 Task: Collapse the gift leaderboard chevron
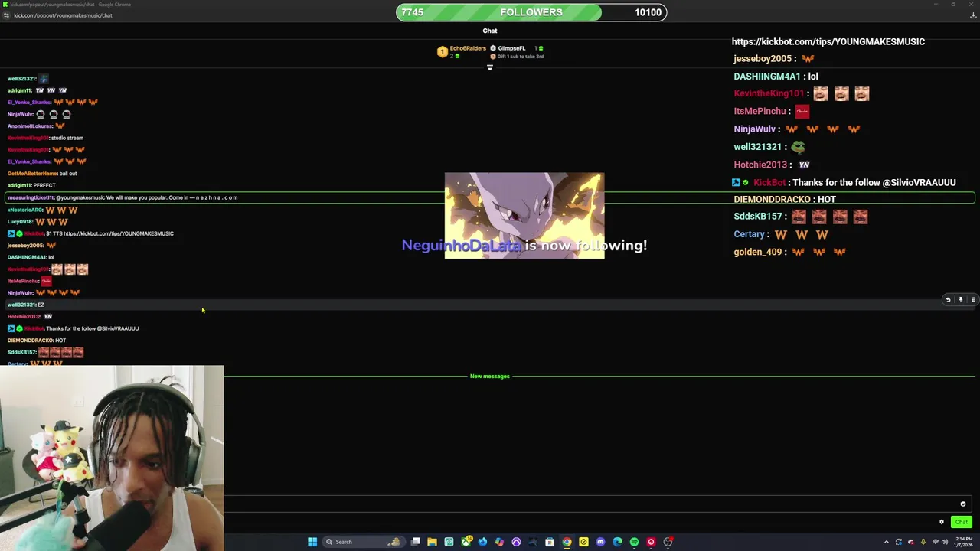[x=490, y=67]
